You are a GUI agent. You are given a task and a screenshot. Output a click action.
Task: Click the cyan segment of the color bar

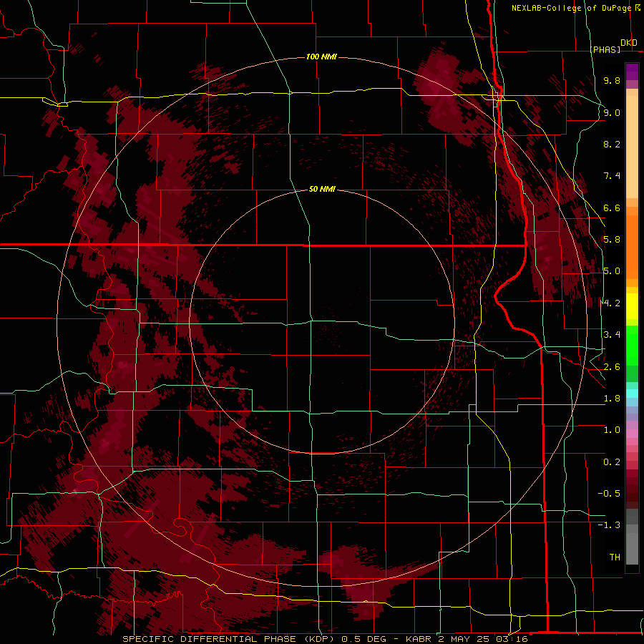[632, 394]
